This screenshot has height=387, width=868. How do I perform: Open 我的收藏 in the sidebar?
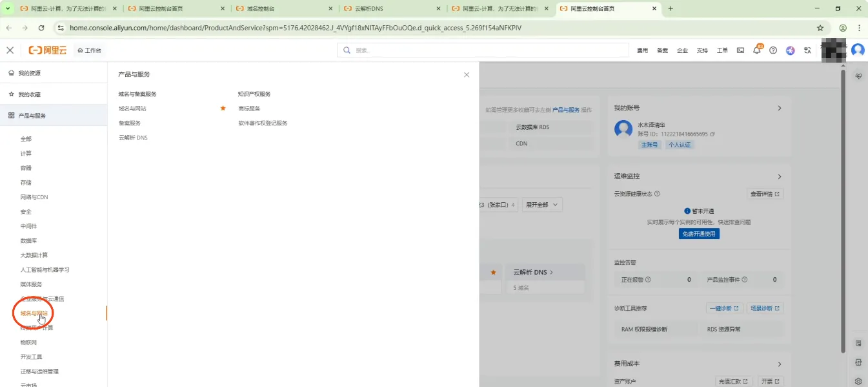point(29,94)
